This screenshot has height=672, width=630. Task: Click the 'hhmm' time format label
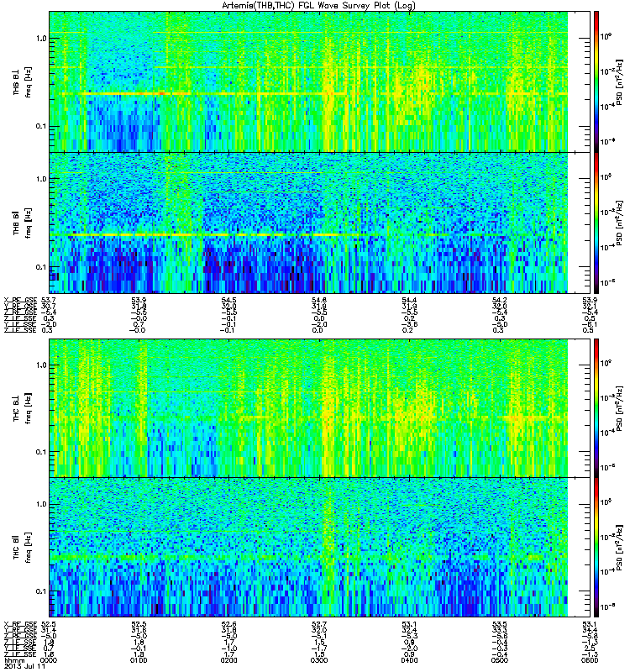13,661
